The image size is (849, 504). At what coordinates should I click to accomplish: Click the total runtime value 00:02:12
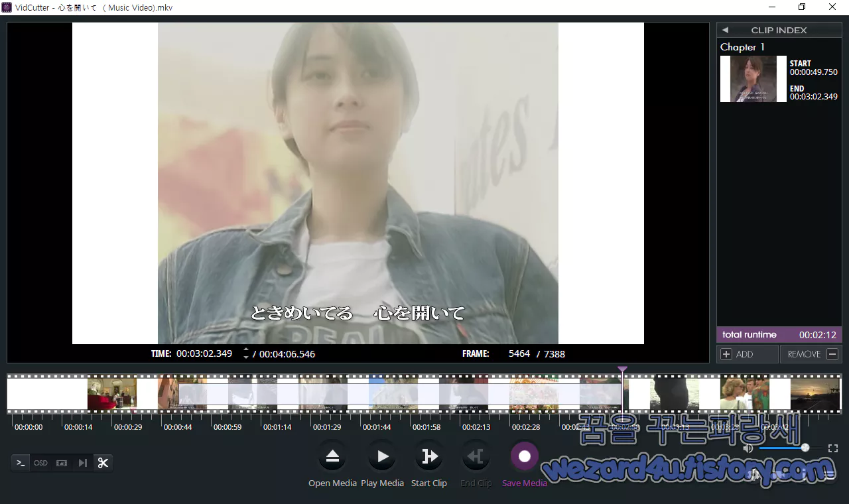click(818, 335)
